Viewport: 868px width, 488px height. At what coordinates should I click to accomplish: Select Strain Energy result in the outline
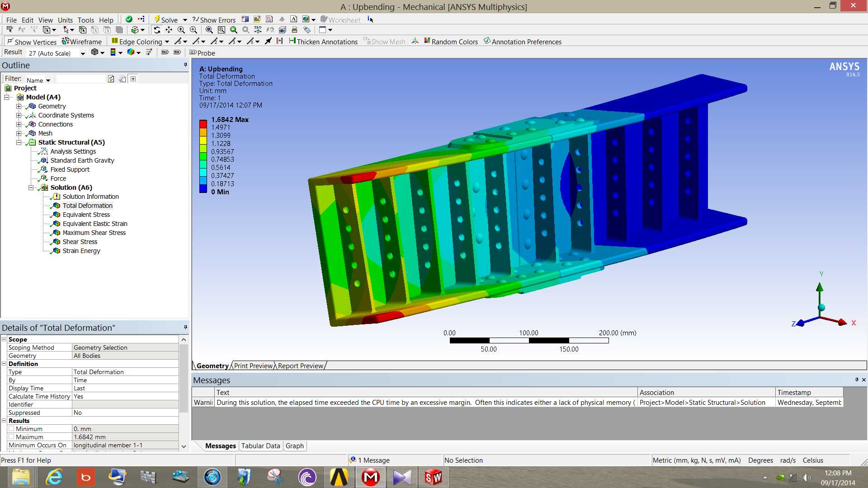pos(81,251)
